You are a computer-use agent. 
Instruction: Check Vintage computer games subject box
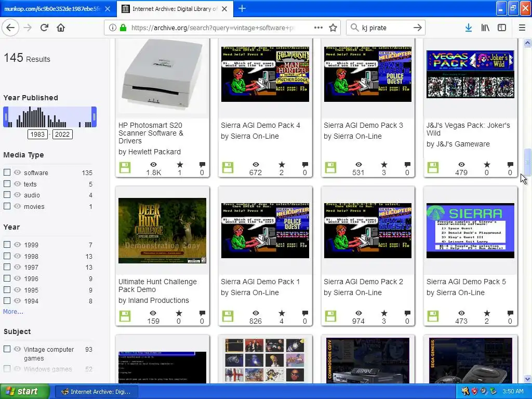(x=7, y=349)
